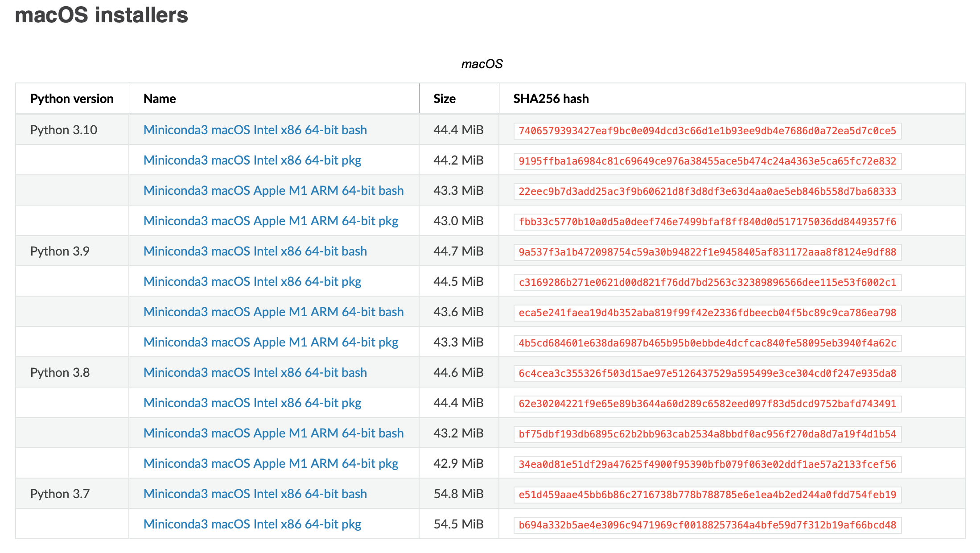Open Python 3.7 Intel x86 64-bit pkg link
The width and height of the screenshot is (980, 553).
point(252,524)
